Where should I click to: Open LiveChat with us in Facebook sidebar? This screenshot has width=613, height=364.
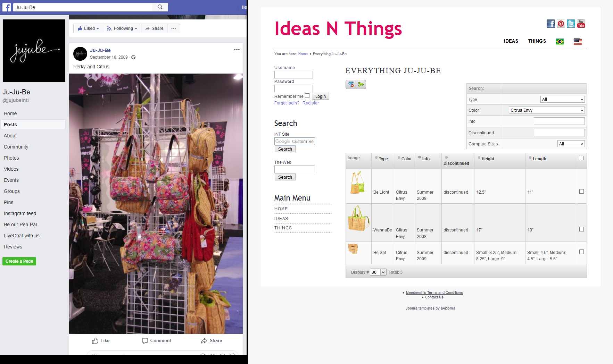(22, 236)
